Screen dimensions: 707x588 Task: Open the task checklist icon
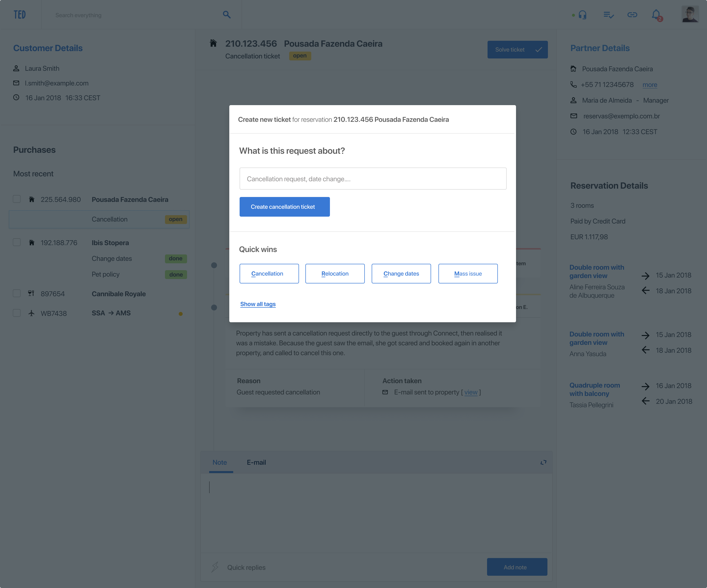tap(609, 15)
